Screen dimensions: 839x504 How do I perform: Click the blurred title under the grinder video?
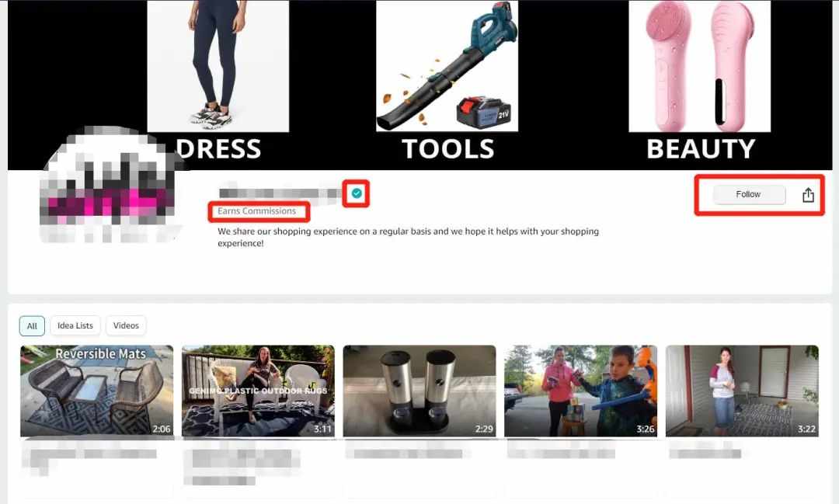(x=408, y=454)
